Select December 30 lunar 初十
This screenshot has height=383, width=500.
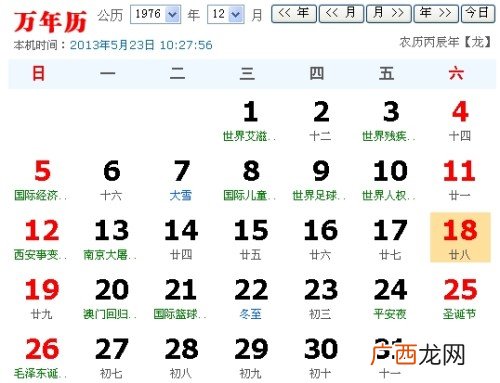click(321, 358)
